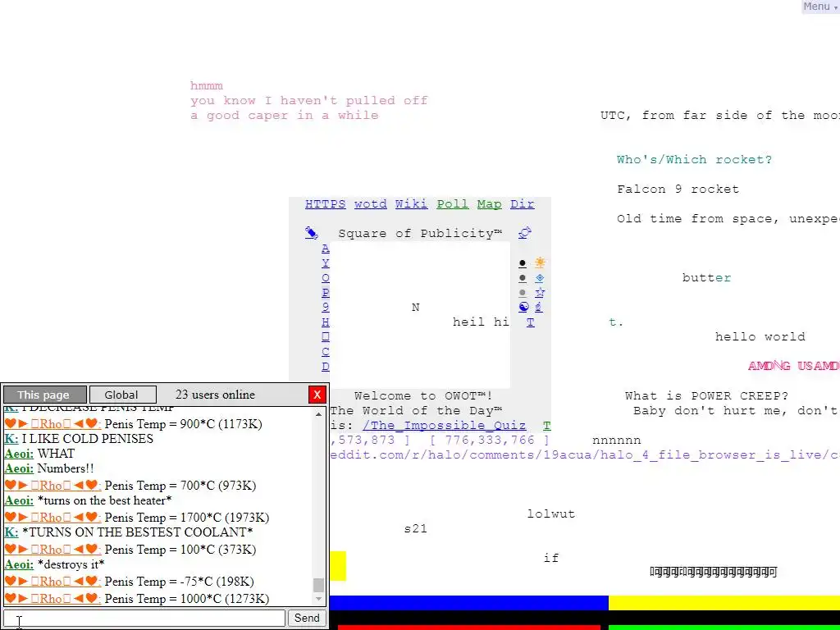Open the Wiki link
840x630 pixels.
pos(411,204)
